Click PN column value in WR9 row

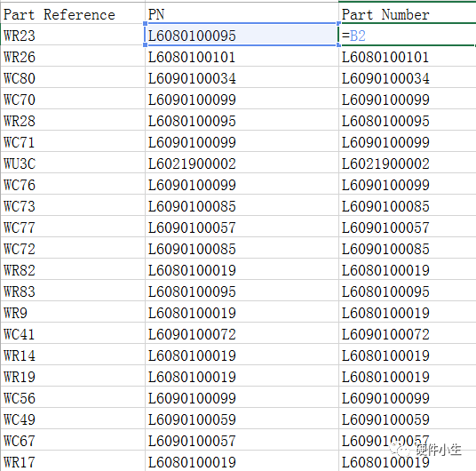[242, 312]
